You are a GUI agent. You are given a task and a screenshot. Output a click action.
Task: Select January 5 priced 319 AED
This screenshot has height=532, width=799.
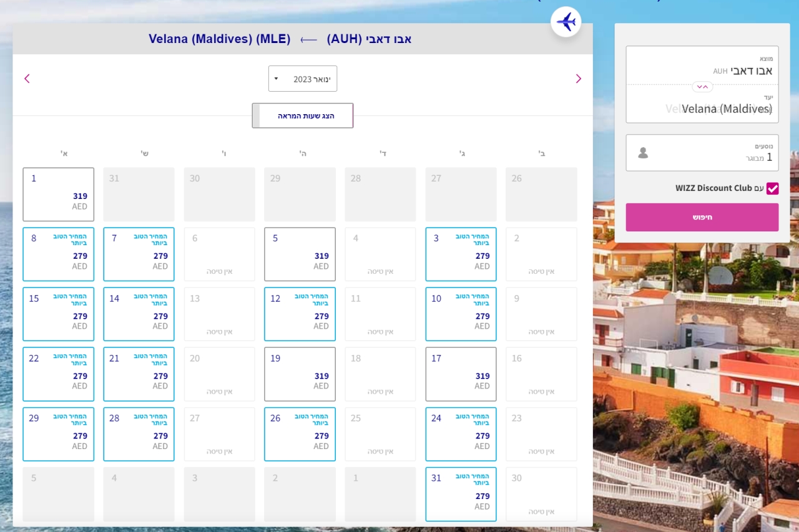300,254
